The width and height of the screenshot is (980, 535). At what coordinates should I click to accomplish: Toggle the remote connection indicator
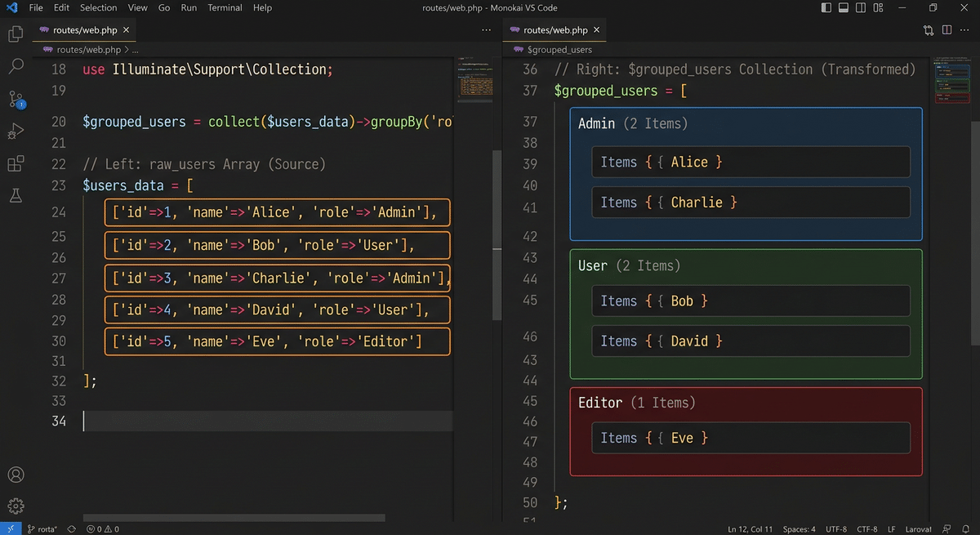11,528
